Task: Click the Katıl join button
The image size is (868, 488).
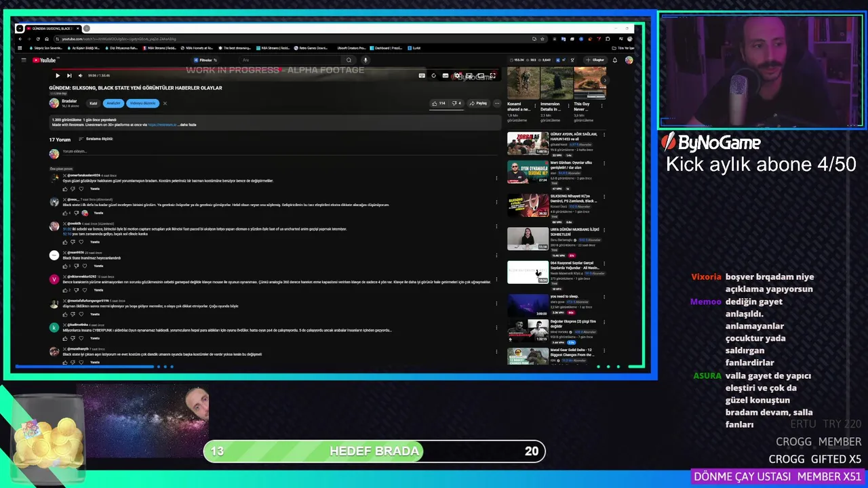Action: pyautogui.click(x=94, y=103)
